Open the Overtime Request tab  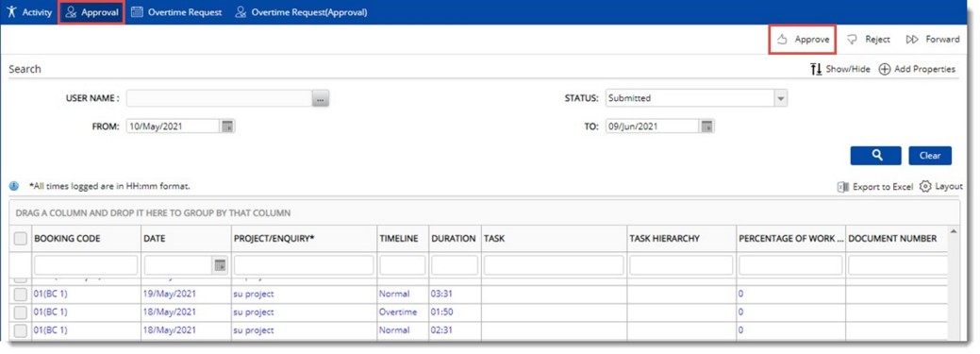(x=177, y=12)
